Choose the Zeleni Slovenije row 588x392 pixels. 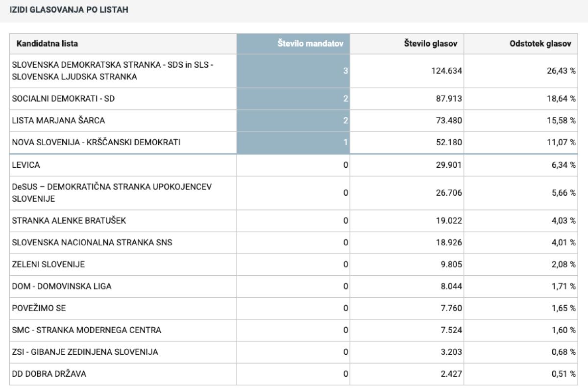pos(48,264)
